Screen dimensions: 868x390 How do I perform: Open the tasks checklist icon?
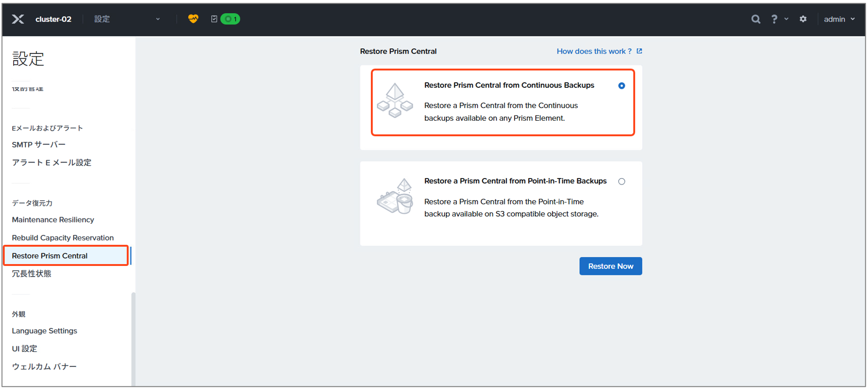coord(214,19)
